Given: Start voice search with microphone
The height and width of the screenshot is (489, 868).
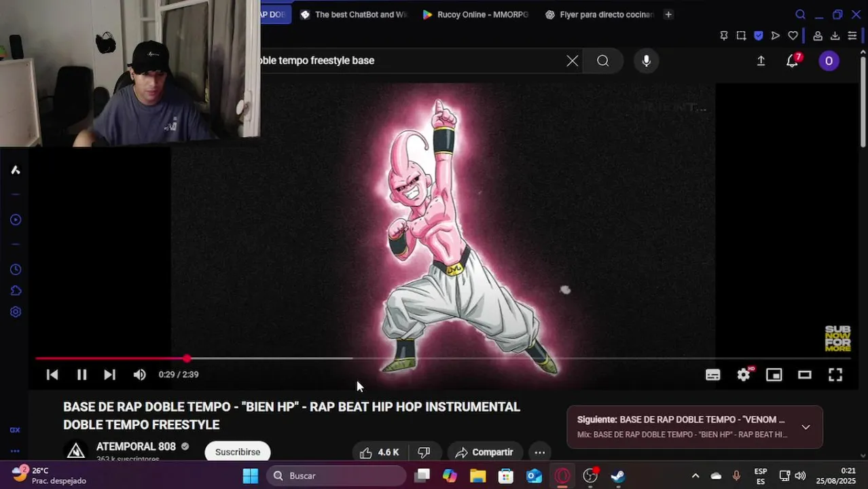Looking at the screenshot, I should coord(647,61).
